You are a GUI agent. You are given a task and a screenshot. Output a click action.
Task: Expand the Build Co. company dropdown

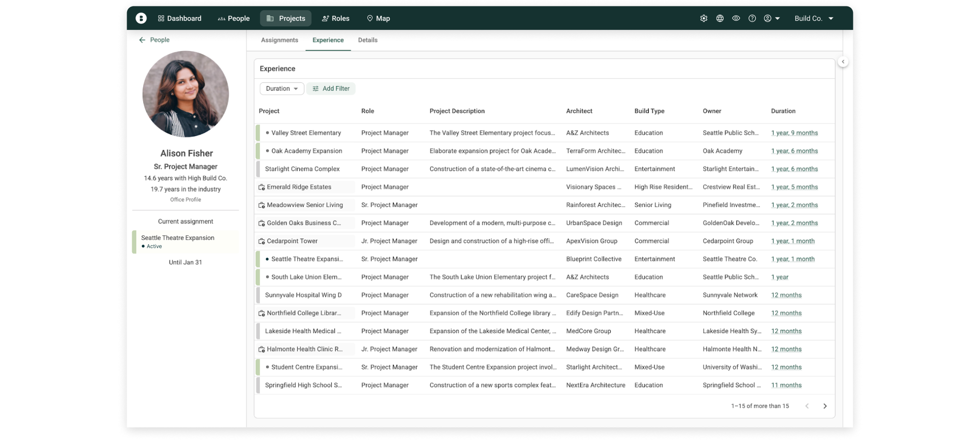tap(814, 18)
